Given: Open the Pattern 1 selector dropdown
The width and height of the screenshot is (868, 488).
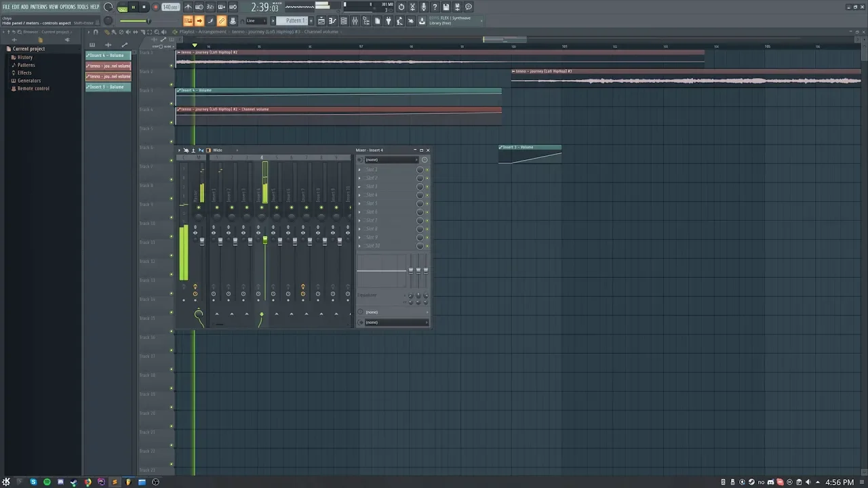Looking at the screenshot, I should pos(294,21).
